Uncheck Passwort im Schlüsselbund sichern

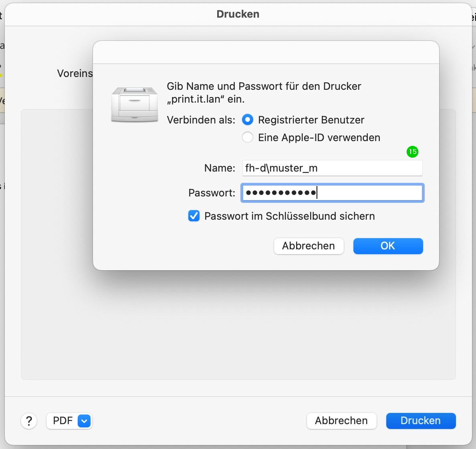coord(194,216)
